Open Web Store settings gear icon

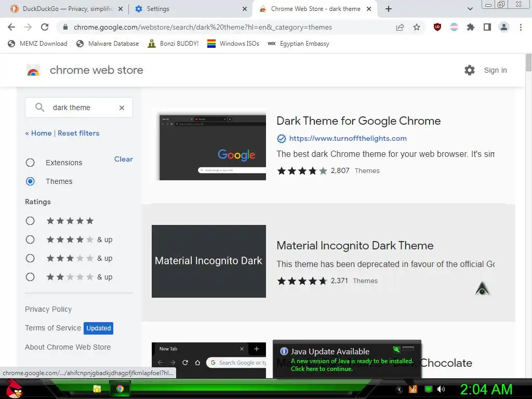470,70
